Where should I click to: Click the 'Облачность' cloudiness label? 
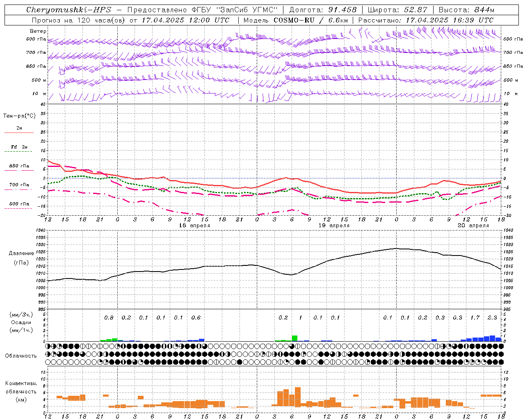tap(21, 356)
